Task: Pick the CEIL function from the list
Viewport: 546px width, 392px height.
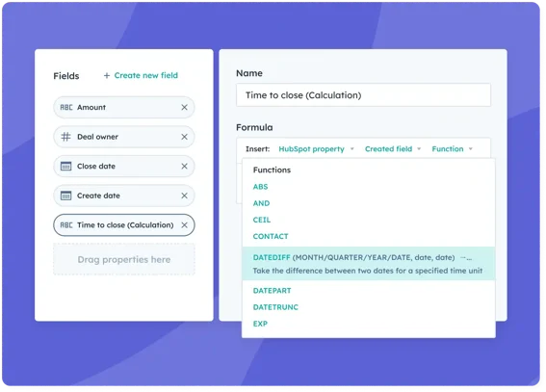Action: [262, 220]
